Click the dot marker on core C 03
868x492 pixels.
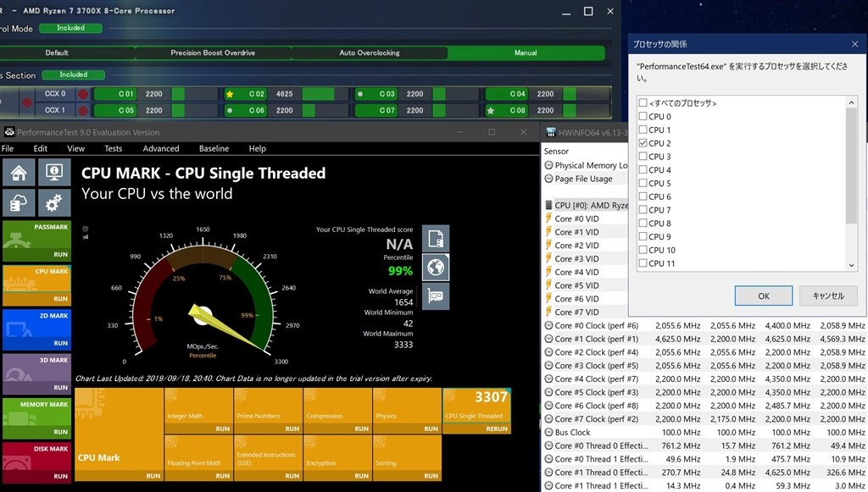coord(360,94)
